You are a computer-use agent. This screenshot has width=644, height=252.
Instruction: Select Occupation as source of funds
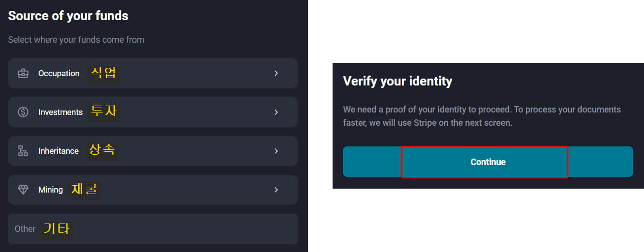click(153, 73)
